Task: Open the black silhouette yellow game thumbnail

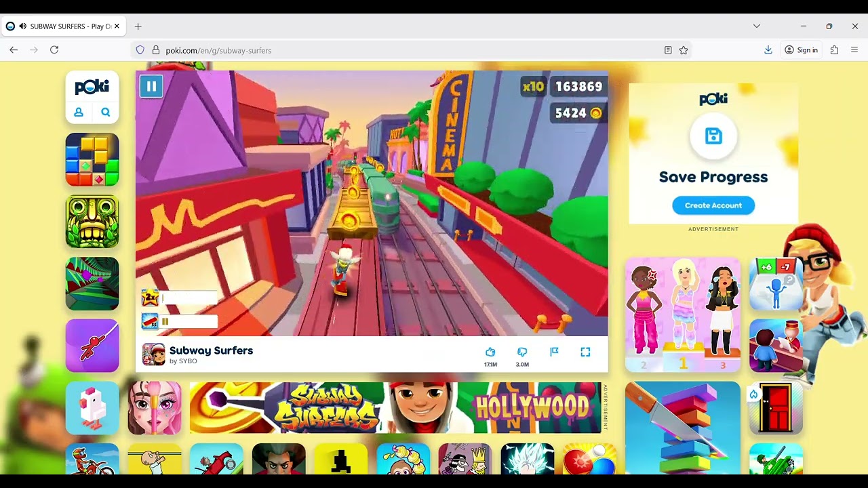Action: point(341,459)
